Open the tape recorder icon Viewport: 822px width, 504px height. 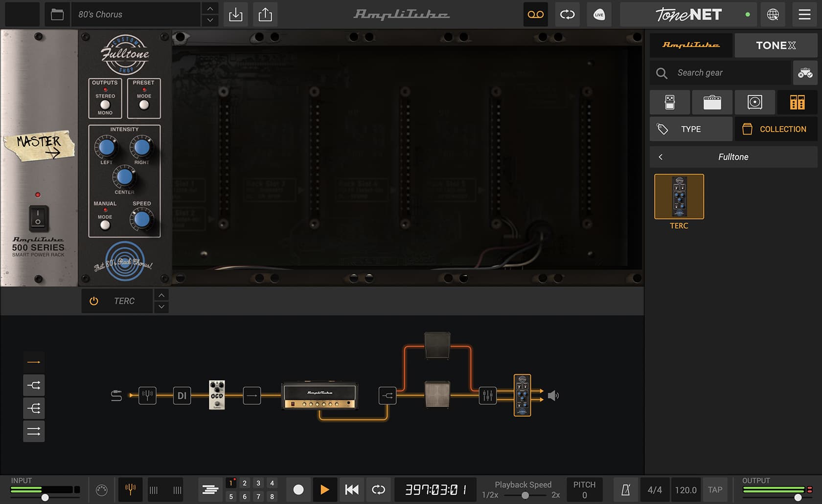(x=535, y=15)
